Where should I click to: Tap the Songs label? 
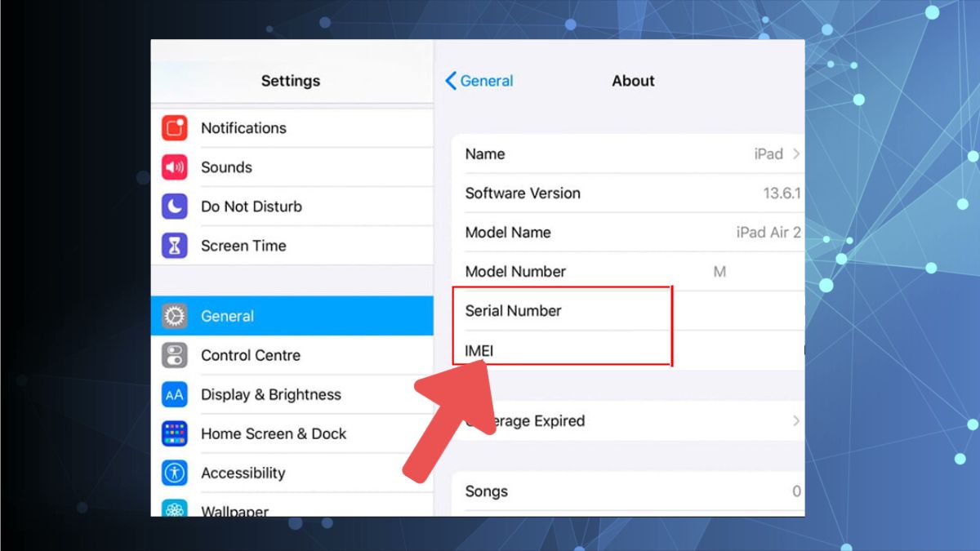click(487, 491)
